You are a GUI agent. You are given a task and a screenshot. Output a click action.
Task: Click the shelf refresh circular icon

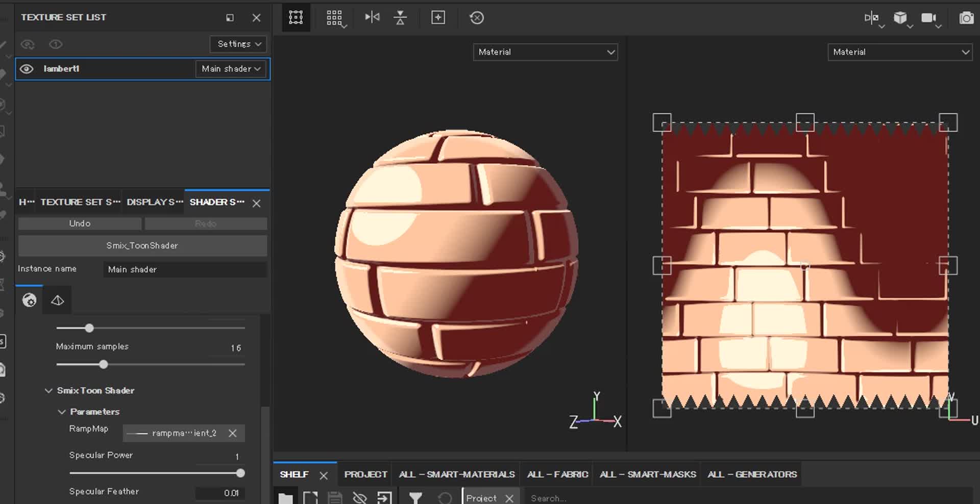point(445,498)
